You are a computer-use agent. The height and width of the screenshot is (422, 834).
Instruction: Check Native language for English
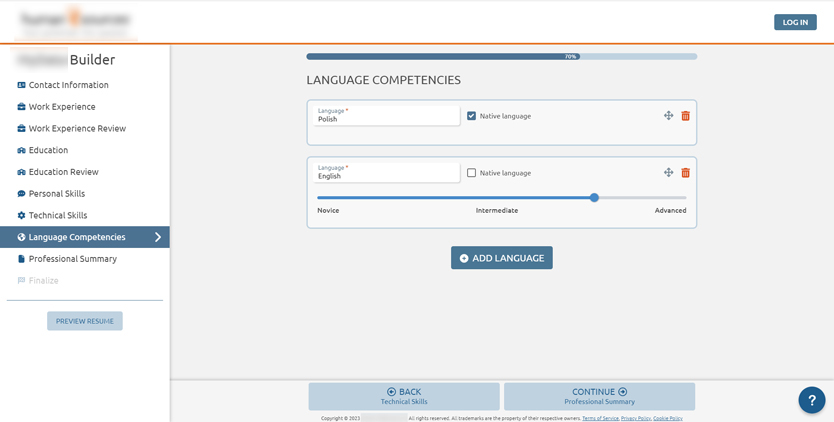472,173
